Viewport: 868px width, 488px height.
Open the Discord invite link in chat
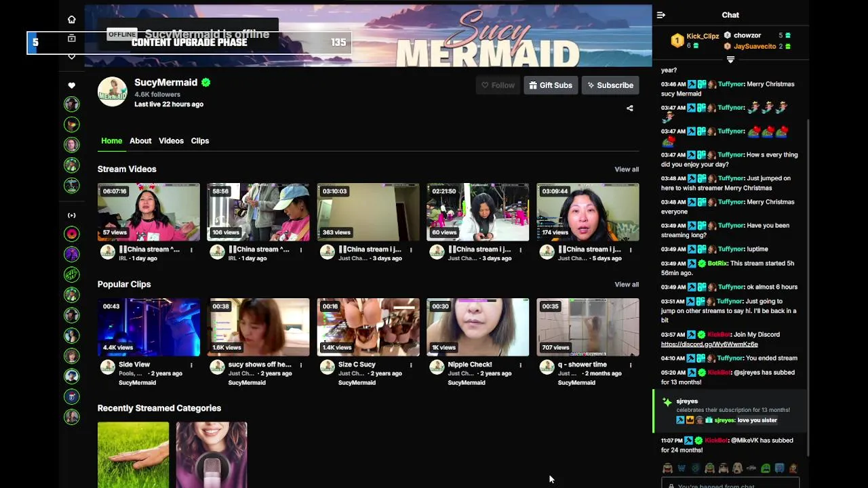click(709, 344)
